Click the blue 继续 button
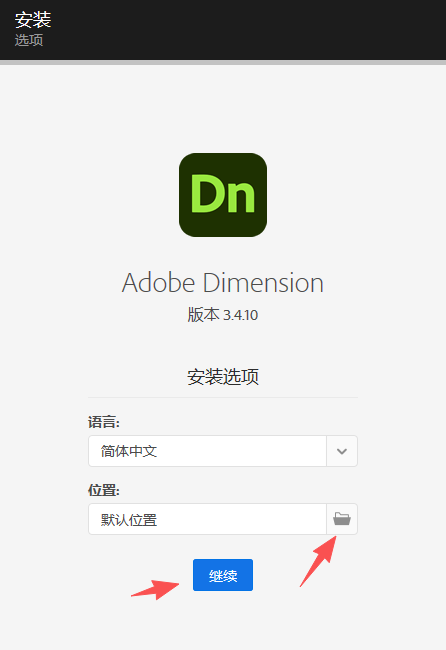 pyautogui.click(x=223, y=575)
